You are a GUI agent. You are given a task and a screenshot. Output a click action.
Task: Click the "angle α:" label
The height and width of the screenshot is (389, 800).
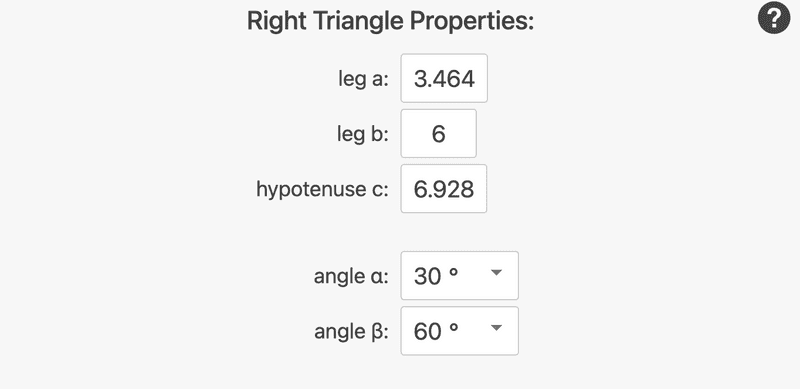click(351, 276)
